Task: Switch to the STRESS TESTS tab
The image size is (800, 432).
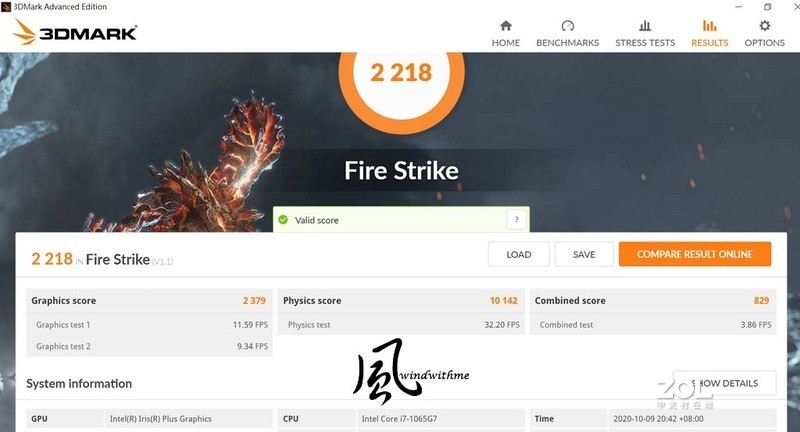Action: tap(645, 43)
